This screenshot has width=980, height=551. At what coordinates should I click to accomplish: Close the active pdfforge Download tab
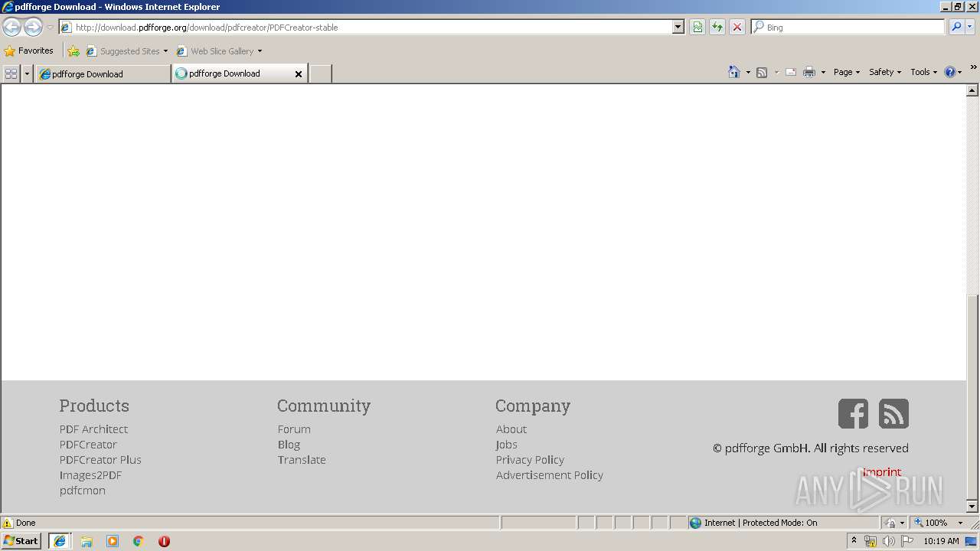point(299,74)
